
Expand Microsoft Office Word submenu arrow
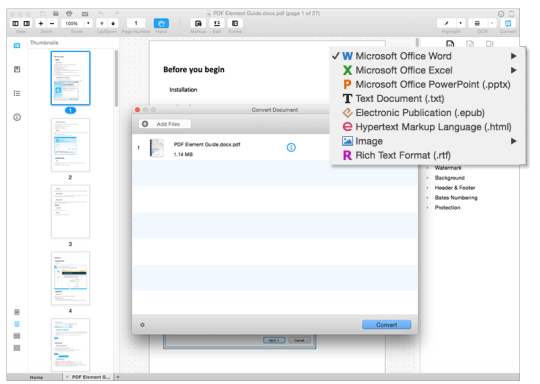pos(513,56)
